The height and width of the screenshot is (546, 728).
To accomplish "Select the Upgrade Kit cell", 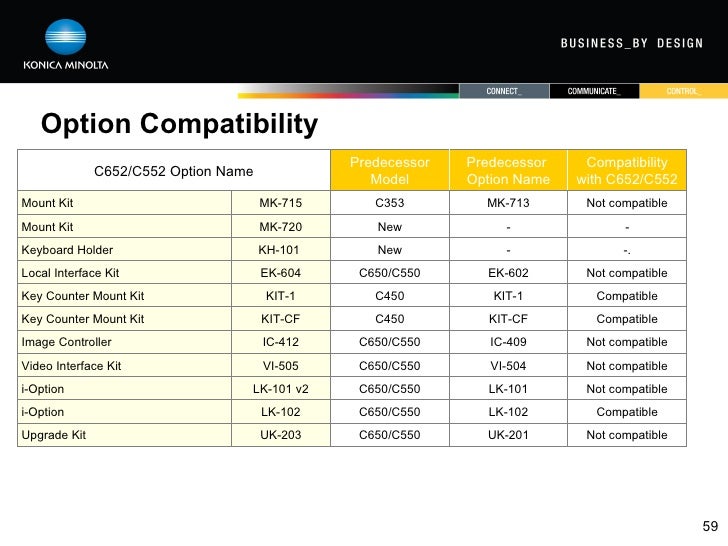I will [124, 435].
